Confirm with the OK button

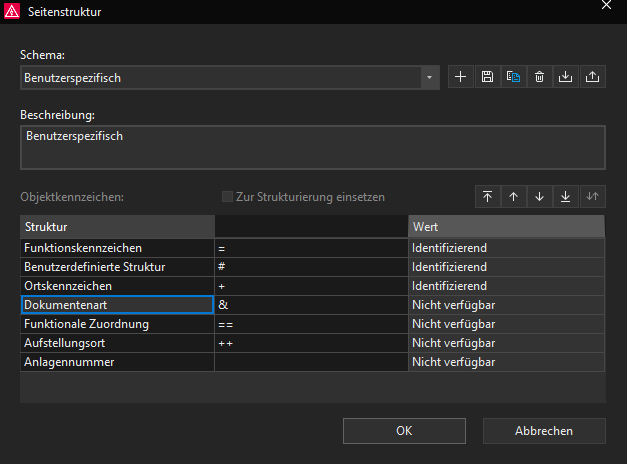404,431
